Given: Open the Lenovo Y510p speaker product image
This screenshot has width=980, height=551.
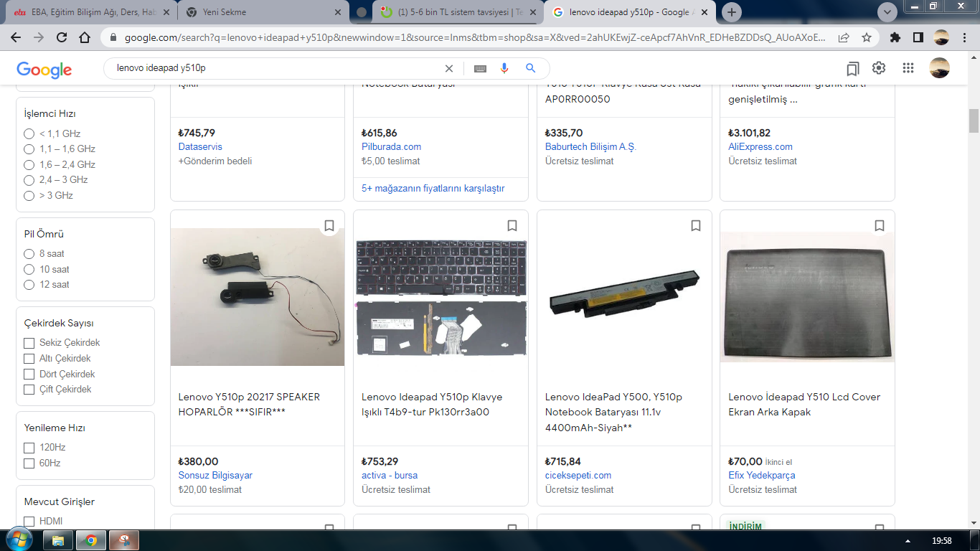Looking at the screenshot, I should point(258,297).
